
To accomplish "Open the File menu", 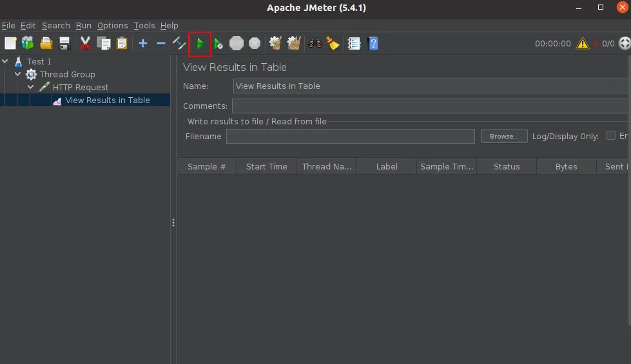I will (8, 25).
